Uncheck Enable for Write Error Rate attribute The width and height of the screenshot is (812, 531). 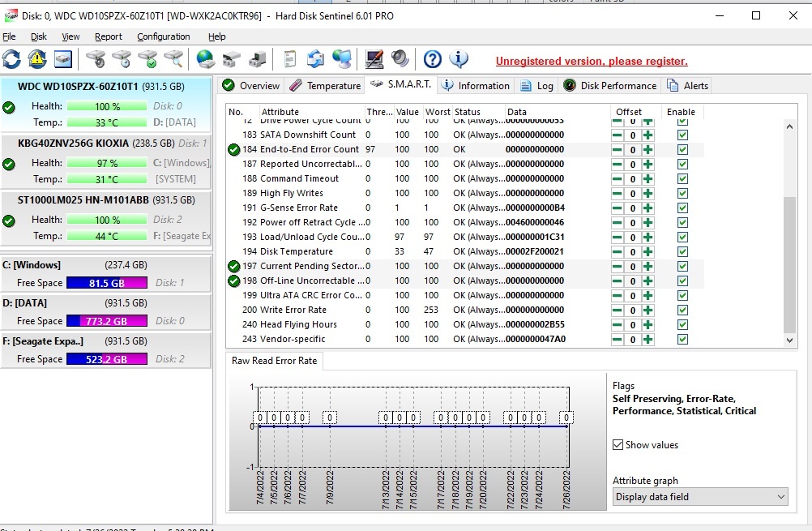click(682, 310)
